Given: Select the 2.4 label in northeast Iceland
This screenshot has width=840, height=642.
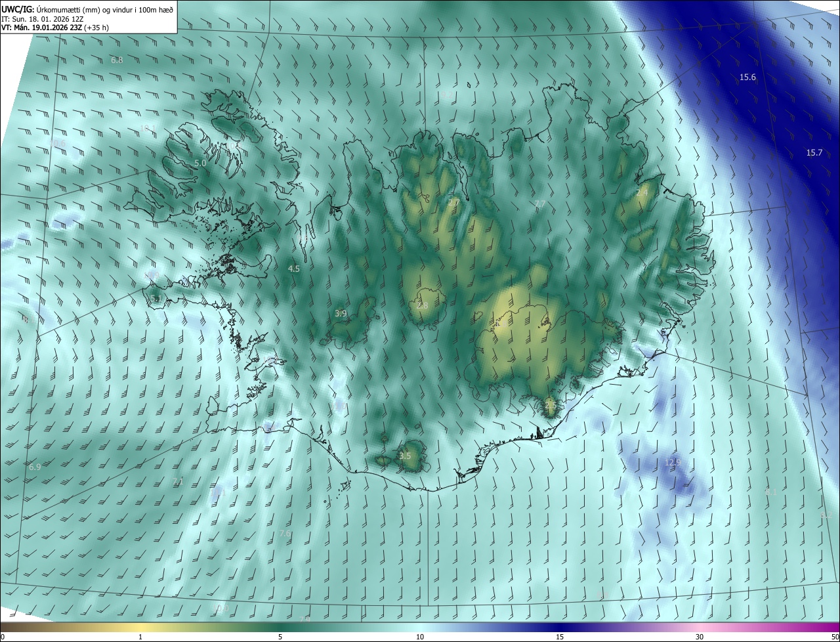Looking at the screenshot, I should click(x=642, y=193).
